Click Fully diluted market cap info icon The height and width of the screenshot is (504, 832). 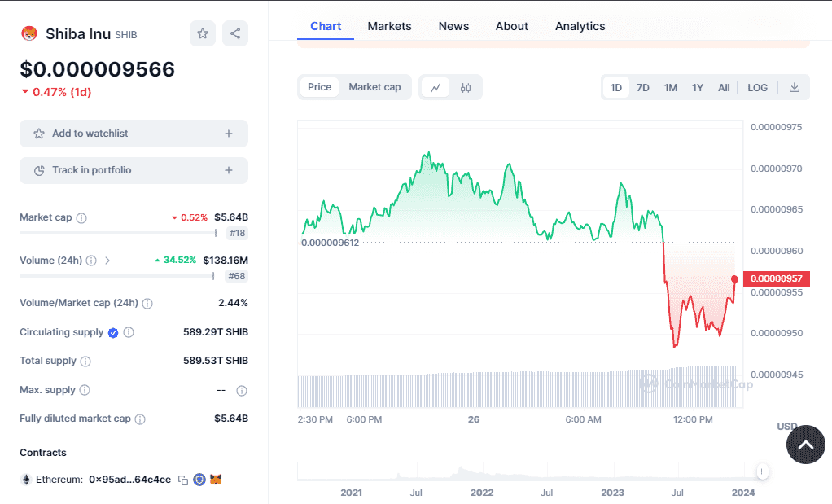[x=140, y=419]
